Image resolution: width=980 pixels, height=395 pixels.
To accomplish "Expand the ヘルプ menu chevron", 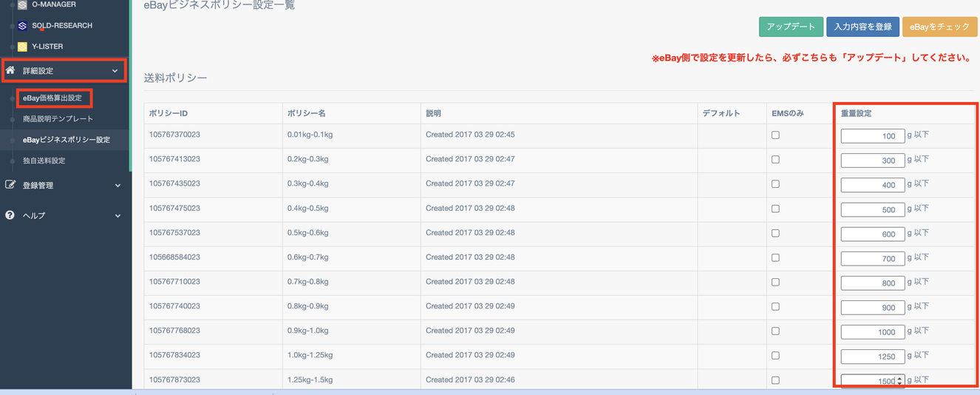I will [118, 216].
